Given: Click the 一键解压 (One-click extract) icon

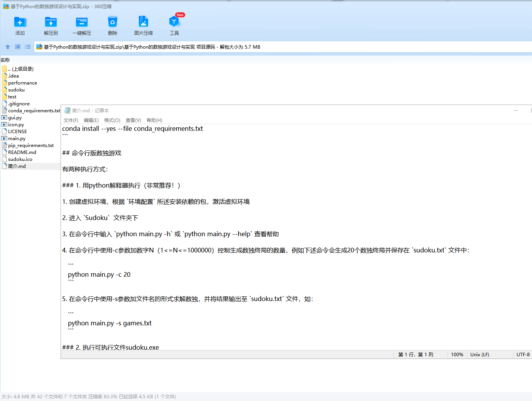Looking at the screenshot, I should [82, 22].
